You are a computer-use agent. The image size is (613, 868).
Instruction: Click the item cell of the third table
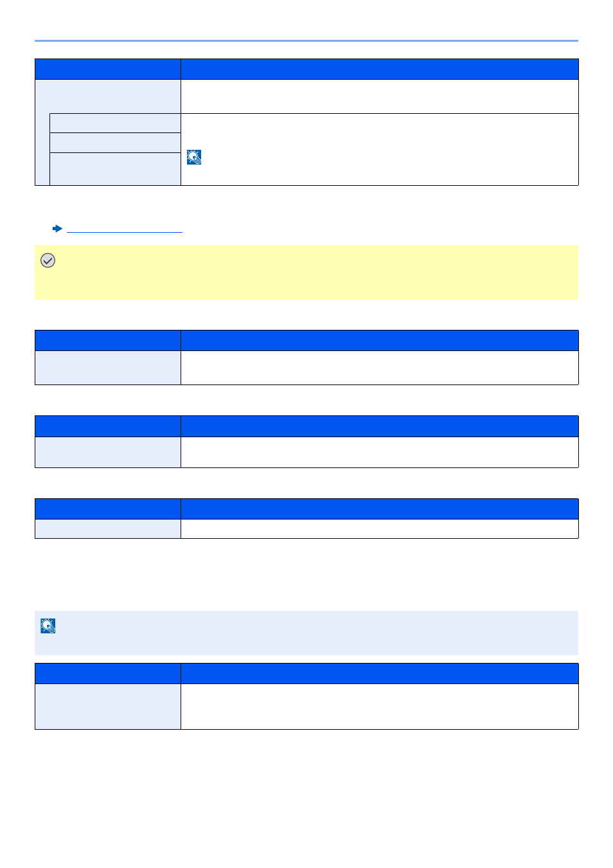coord(108,452)
